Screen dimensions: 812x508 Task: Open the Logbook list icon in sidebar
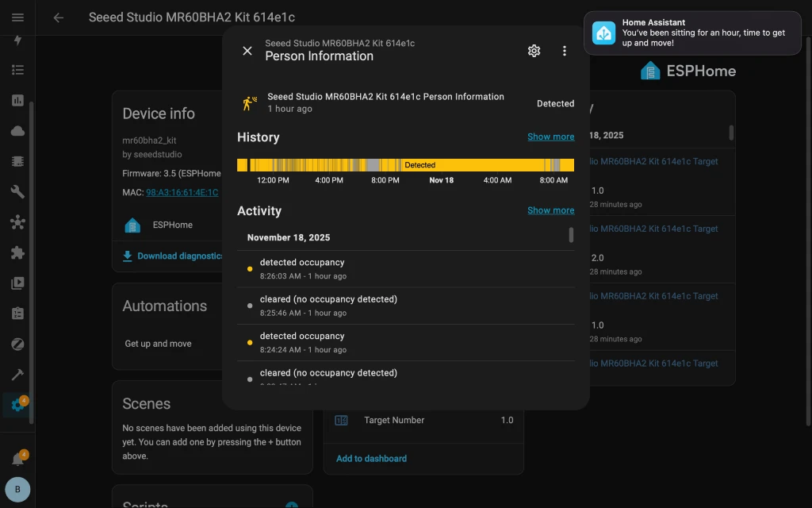[x=17, y=70]
